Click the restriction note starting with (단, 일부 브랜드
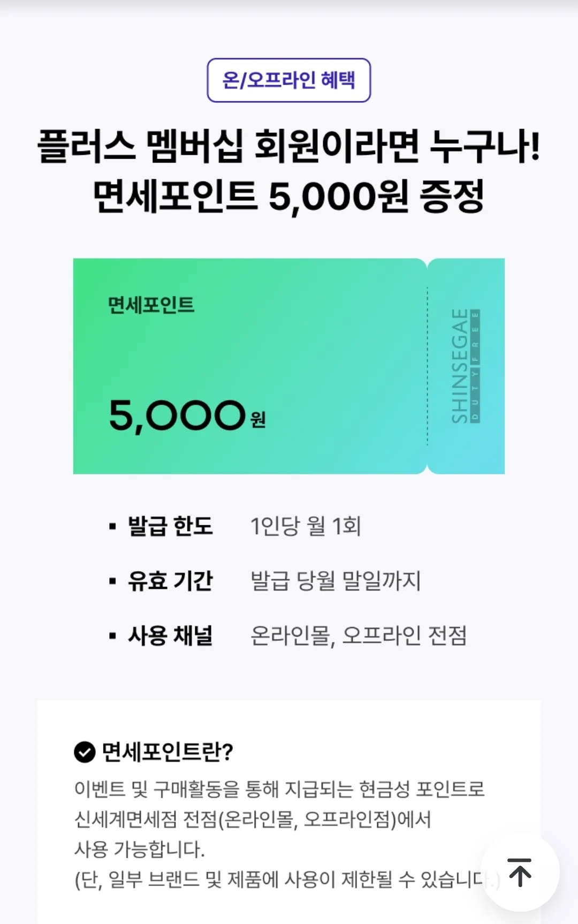This screenshot has width=578, height=924. [287, 879]
